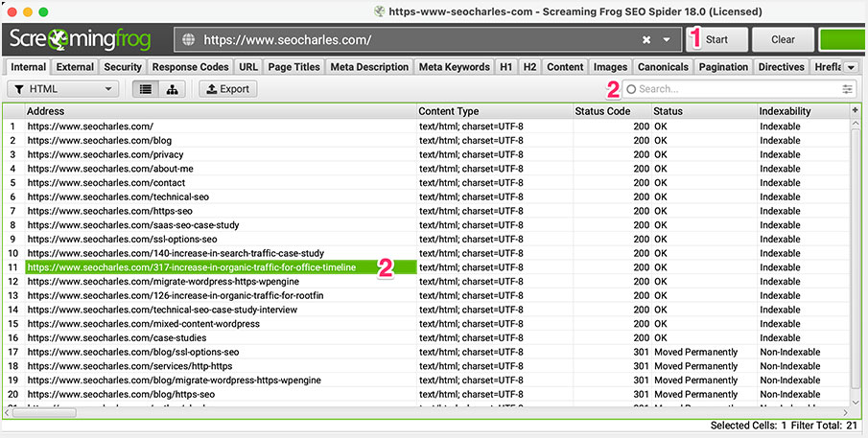
Task: Select the /services/http-https address cell
Action: (221, 366)
